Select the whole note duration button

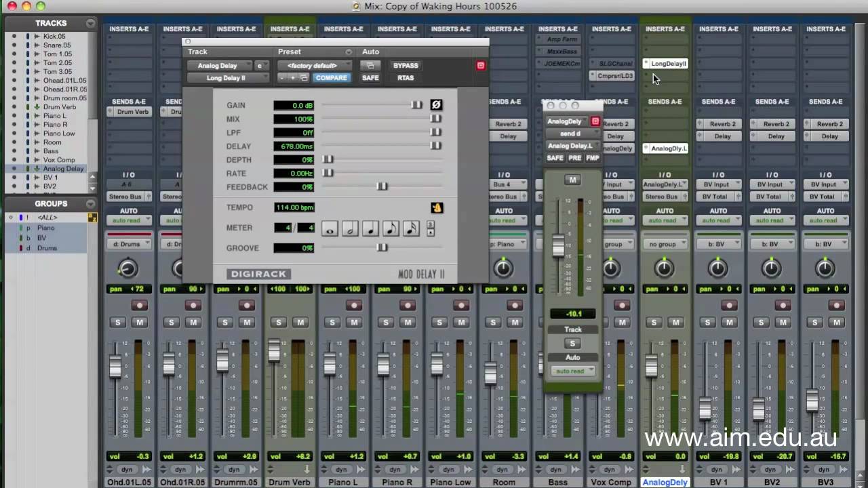tap(330, 228)
